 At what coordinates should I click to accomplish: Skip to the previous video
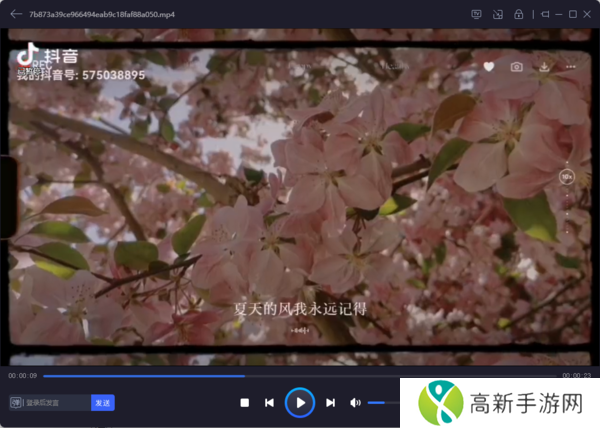pyautogui.click(x=269, y=402)
